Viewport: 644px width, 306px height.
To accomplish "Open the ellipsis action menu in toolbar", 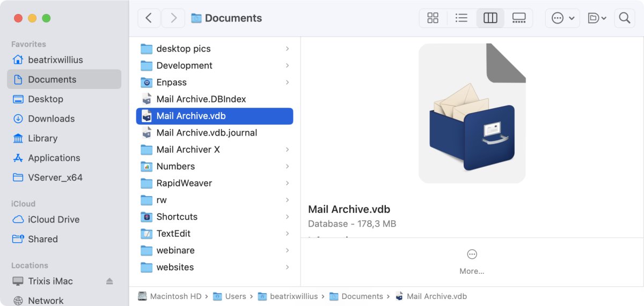I will pyautogui.click(x=562, y=18).
